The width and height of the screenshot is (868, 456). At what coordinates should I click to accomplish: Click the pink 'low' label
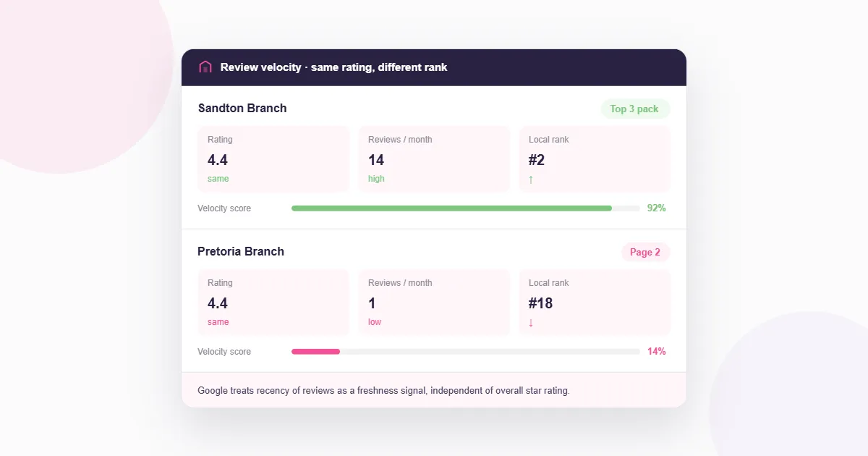tap(375, 322)
